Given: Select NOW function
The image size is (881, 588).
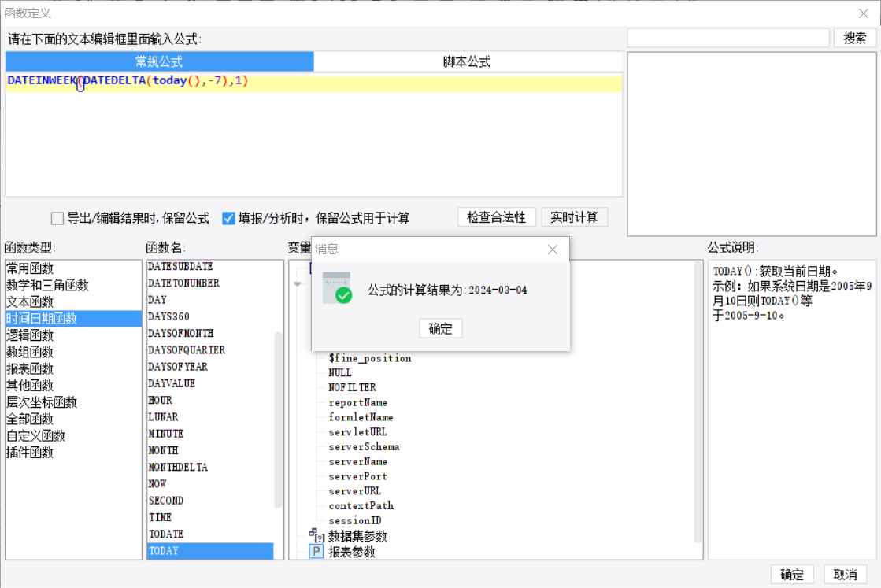Looking at the screenshot, I should pyautogui.click(x=210, y=484).
